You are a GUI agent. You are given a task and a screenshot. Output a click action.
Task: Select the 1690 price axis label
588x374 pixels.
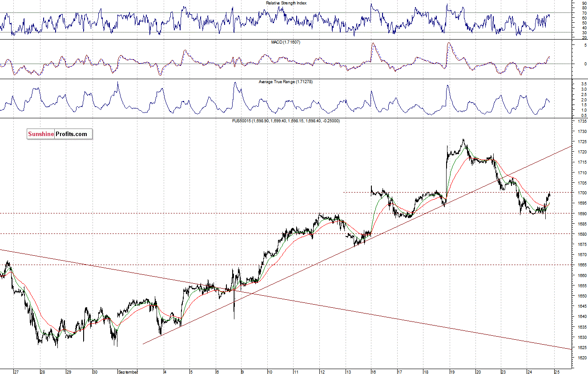[581, 214]
